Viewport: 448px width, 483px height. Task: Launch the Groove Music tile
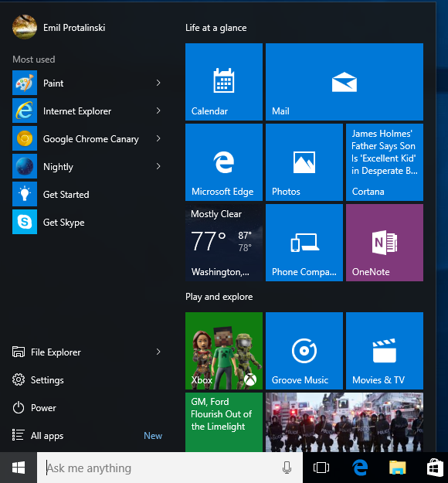point(304,351)
